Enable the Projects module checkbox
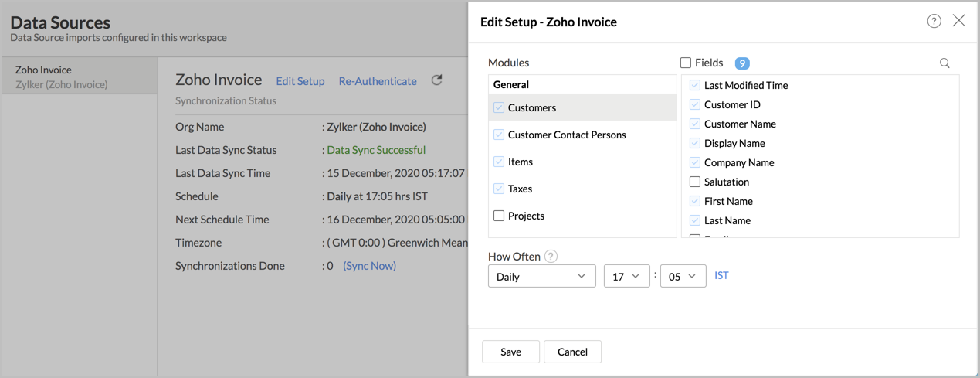The height and width of the screenshot is (378, 980). coord(499,216)
